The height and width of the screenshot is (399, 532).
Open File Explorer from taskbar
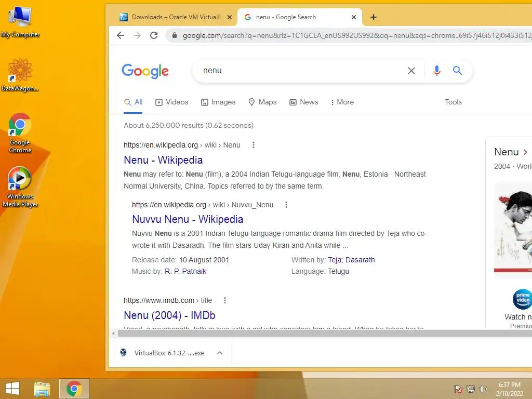[42, 389]
